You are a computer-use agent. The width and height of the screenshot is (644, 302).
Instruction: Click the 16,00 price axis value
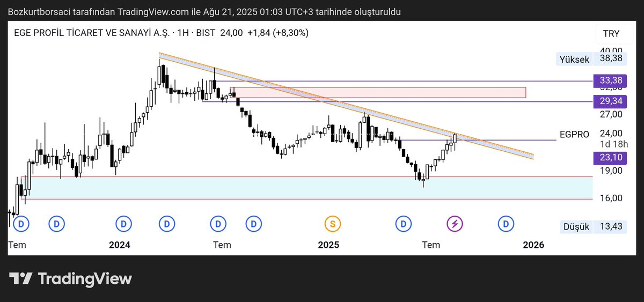point(611,198)
